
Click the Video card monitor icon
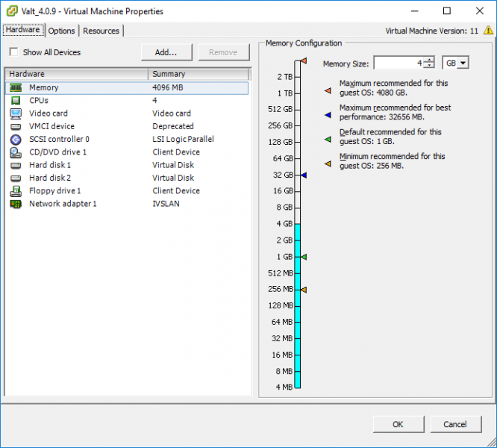coord(16,113)
